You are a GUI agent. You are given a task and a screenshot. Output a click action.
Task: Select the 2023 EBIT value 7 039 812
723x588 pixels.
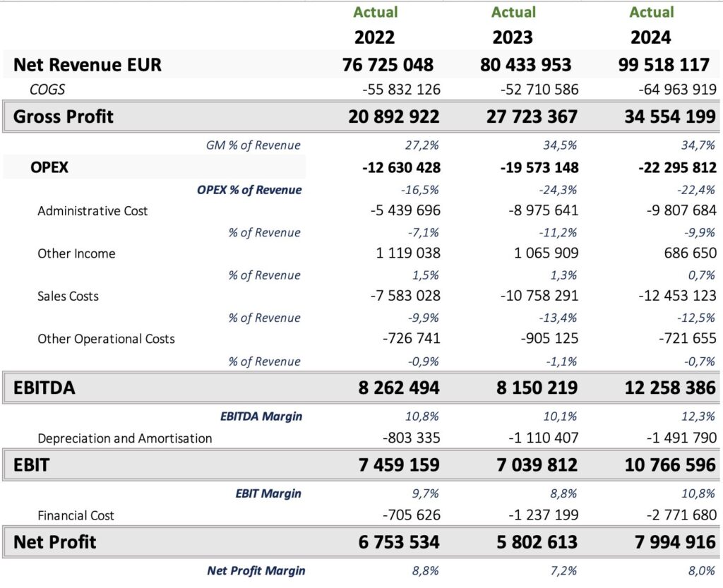pos(532,465)
